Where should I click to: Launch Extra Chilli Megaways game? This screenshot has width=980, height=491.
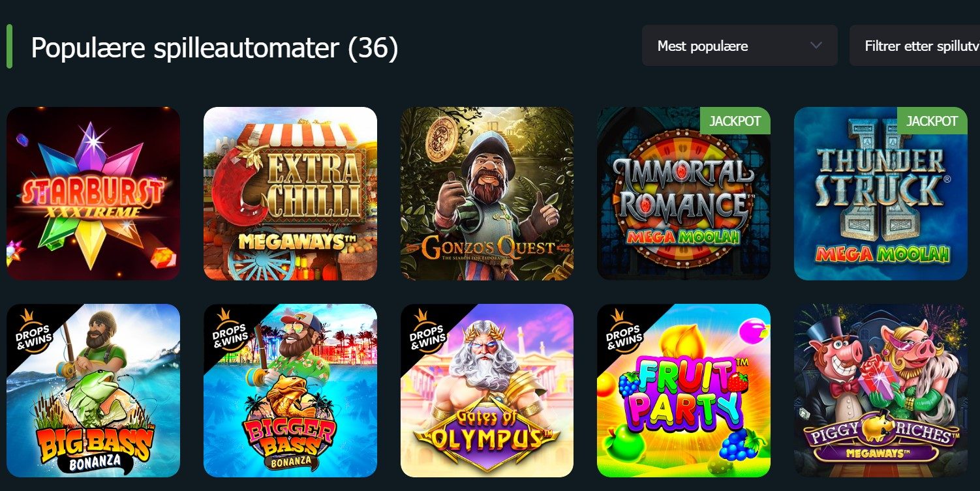[290, 194]
